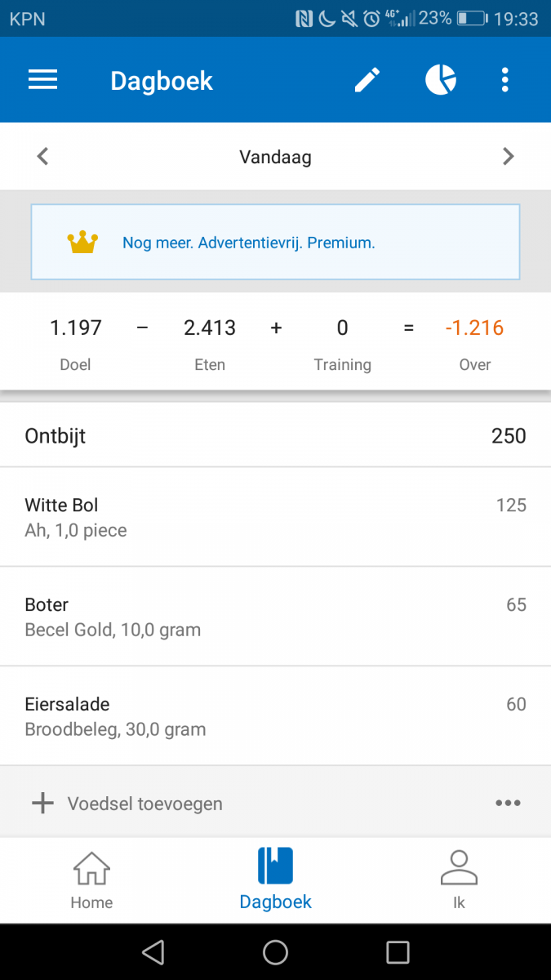The height and width of the screenshot is (980, 551).
Task: Switch to the Home tab
Action: point(91,880)
